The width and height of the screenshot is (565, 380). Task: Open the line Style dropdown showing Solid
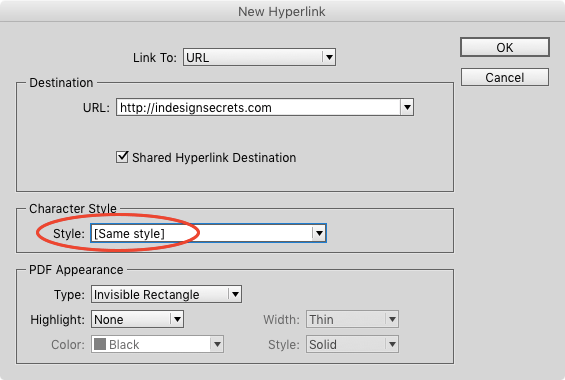click(352, 344)
